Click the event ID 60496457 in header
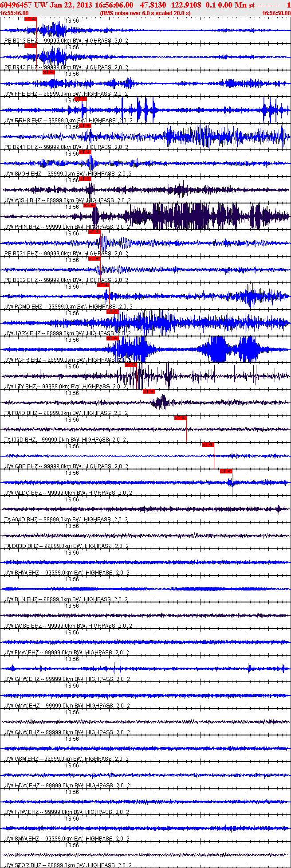 click(16, 5)
